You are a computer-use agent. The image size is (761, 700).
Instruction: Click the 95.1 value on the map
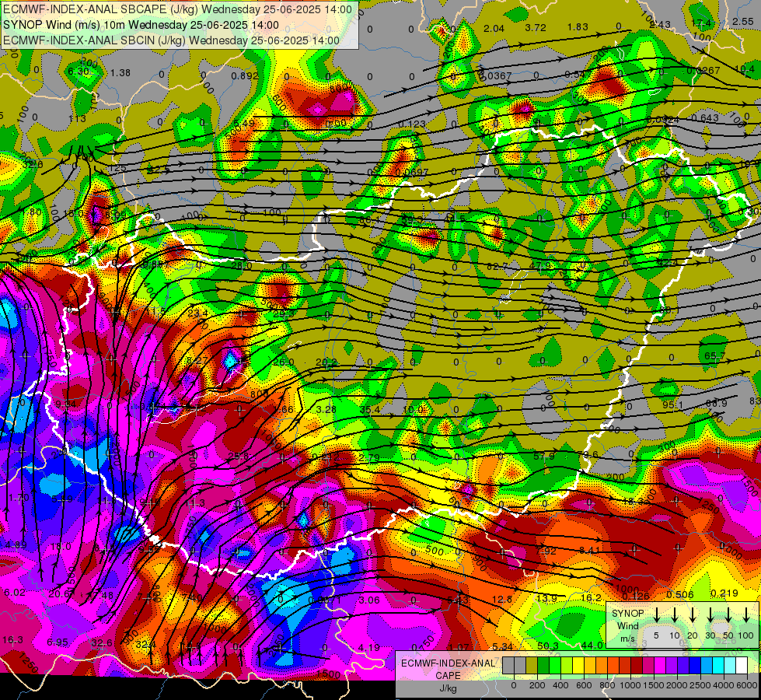672,404
